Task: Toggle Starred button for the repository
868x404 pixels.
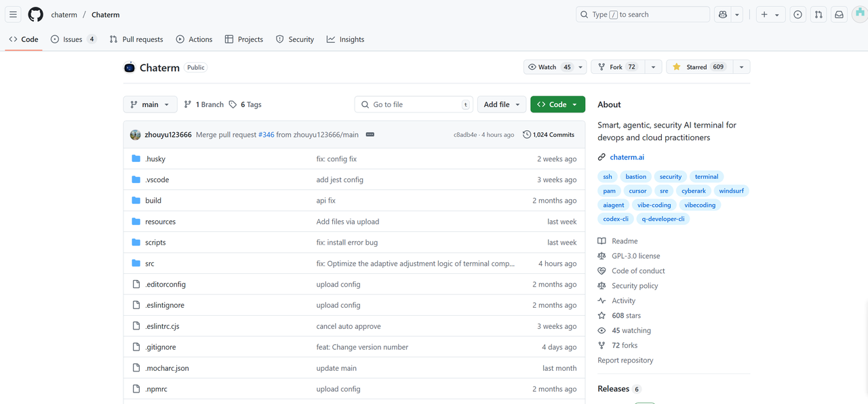Action: pyautogui.click(x=698, y=67)
